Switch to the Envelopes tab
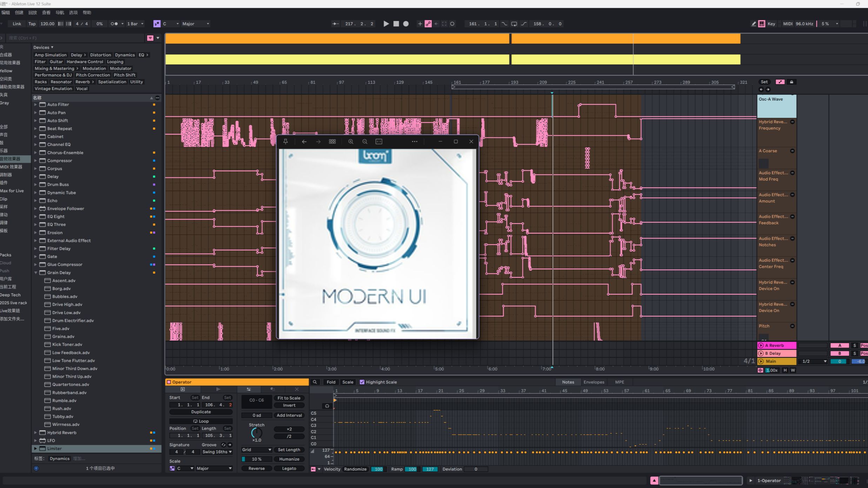 pos(594,382)
